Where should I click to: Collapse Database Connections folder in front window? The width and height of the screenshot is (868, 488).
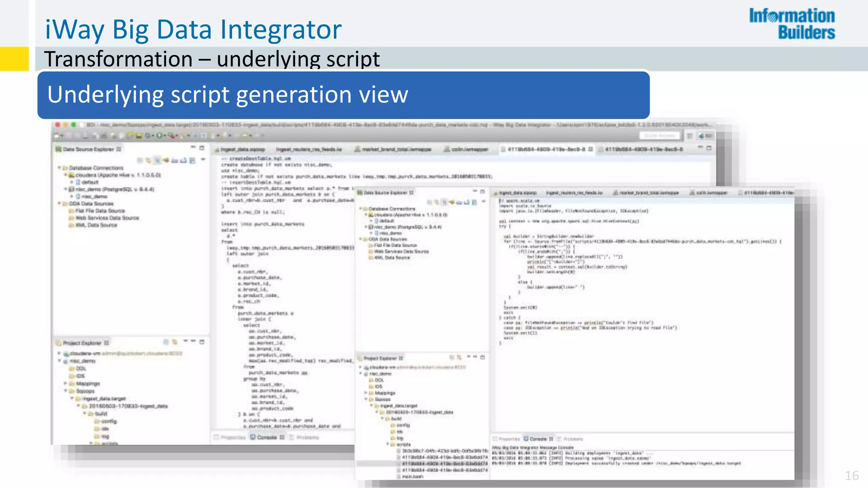coord(361,209)
